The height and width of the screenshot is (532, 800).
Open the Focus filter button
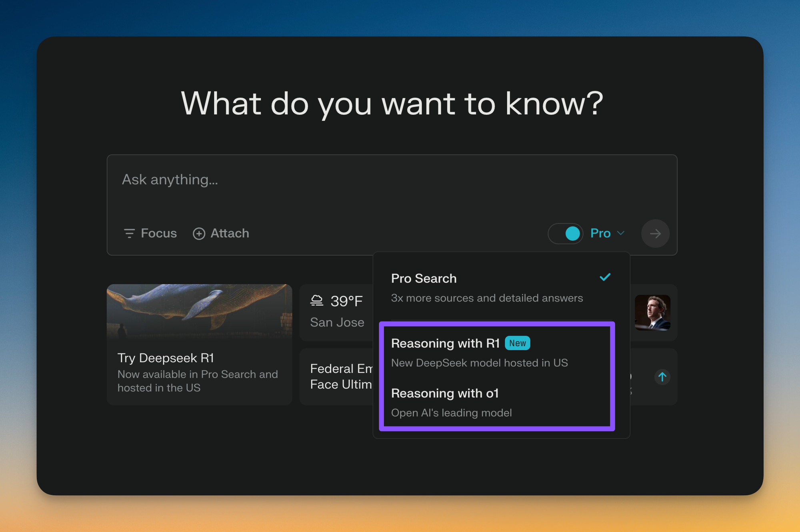coord(150,233)
